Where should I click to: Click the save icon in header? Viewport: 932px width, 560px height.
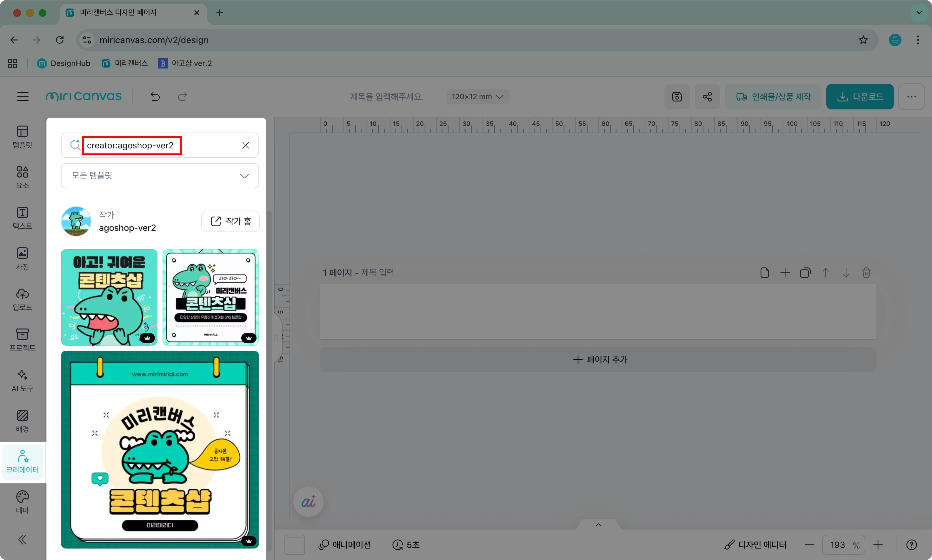pyautogui.click(x=677, y=97)
